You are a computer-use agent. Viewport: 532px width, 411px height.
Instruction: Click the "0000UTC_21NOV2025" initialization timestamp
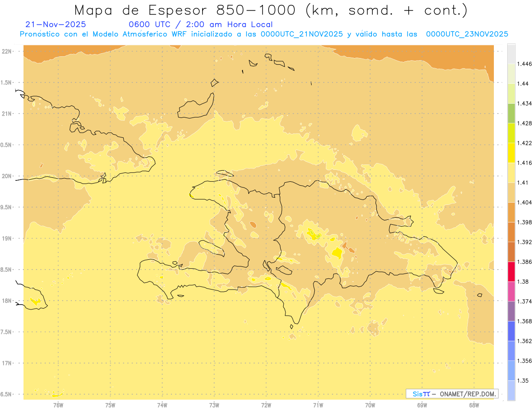click(x=302, y=34)
